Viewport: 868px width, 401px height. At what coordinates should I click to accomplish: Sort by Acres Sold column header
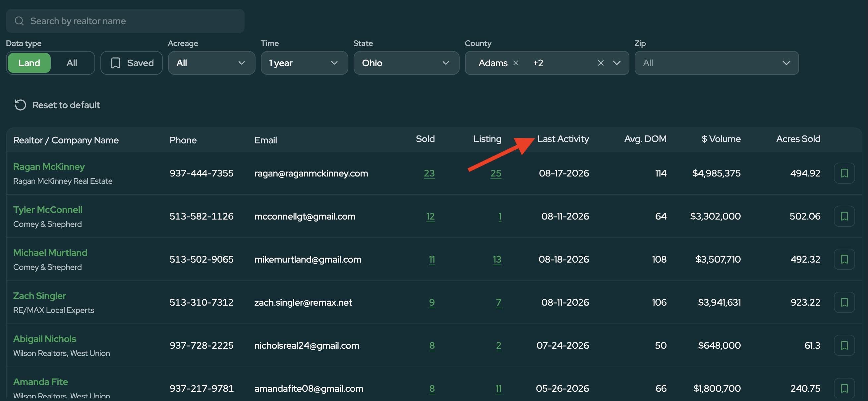click(x=798, y=139)
